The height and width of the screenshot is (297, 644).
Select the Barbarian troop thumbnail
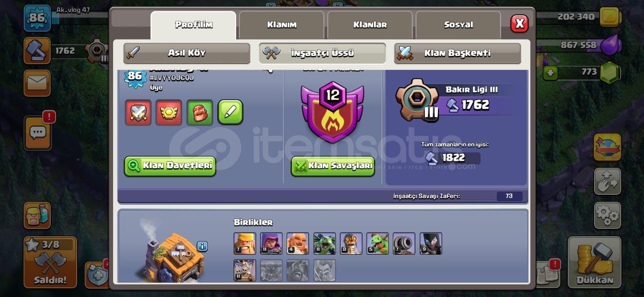tap(245, 243)
